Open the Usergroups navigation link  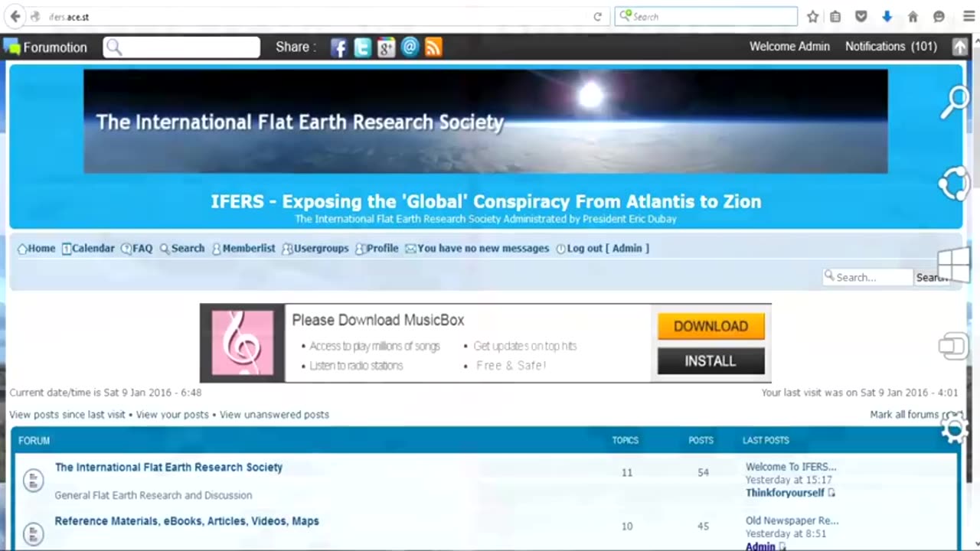pyautogui.click(x=315, y=249)
